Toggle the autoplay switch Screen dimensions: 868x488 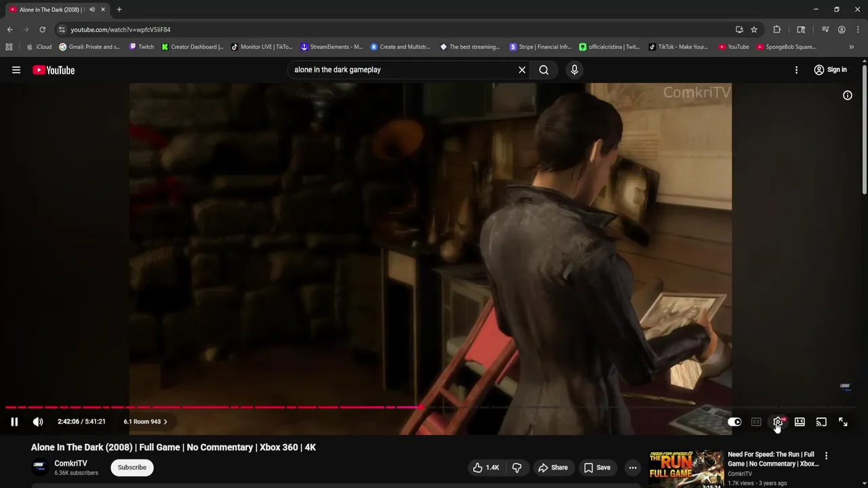(734, 422)
